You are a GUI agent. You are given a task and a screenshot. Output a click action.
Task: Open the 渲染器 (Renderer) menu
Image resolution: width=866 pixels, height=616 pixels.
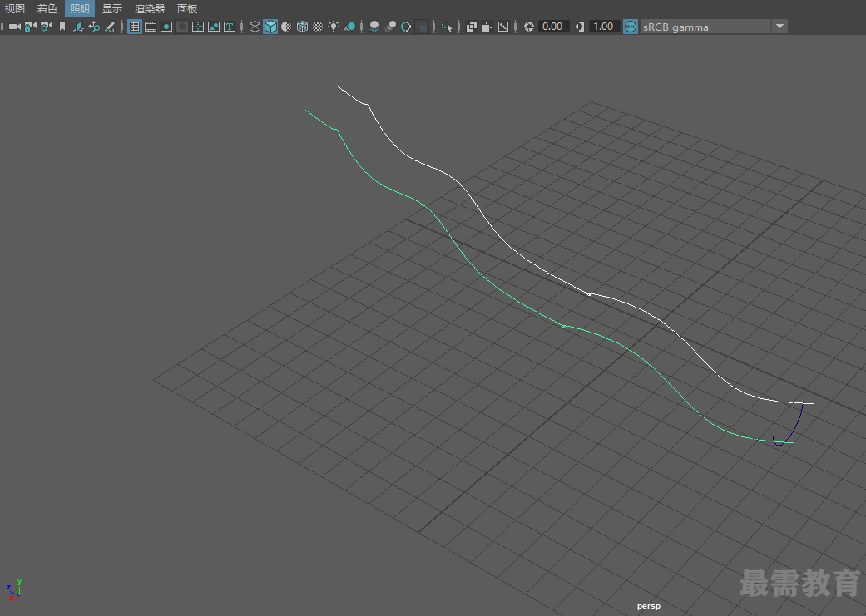[150, 9]
